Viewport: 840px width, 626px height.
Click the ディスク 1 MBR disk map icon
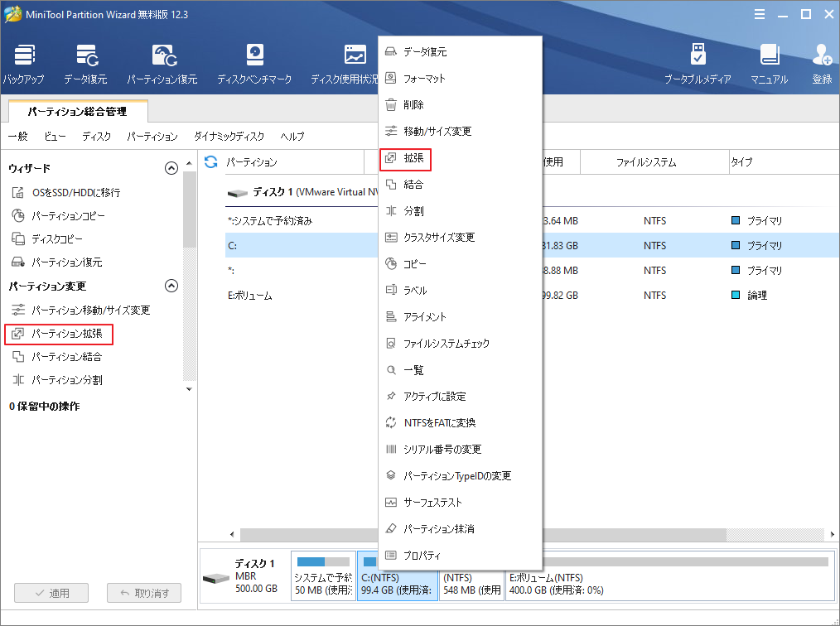(216, 578)
